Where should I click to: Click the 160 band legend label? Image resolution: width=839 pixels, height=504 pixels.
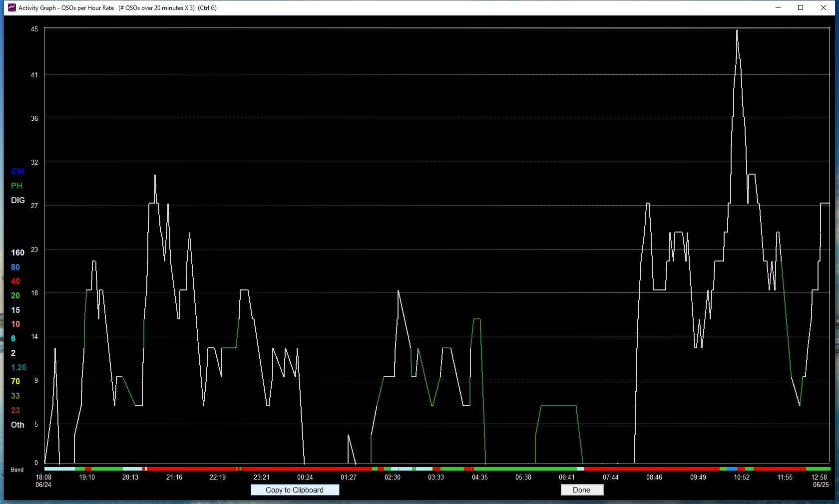[x=17, y=253]
